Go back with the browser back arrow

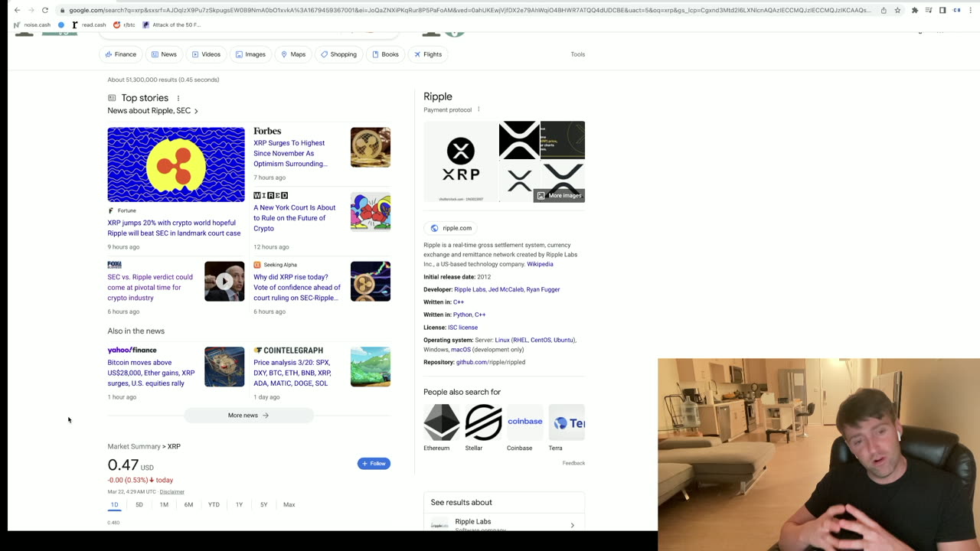pos(17,10)
